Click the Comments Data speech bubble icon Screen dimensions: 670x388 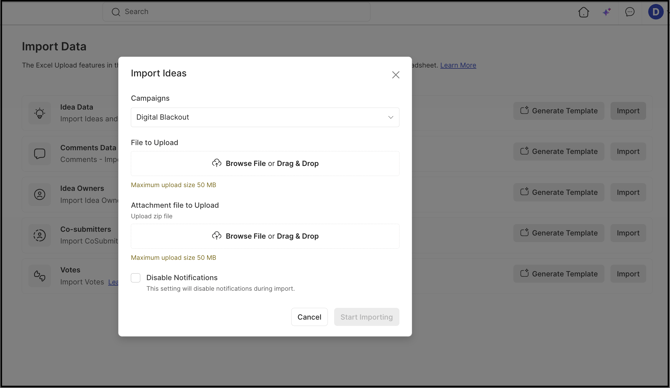coord(40,154)
